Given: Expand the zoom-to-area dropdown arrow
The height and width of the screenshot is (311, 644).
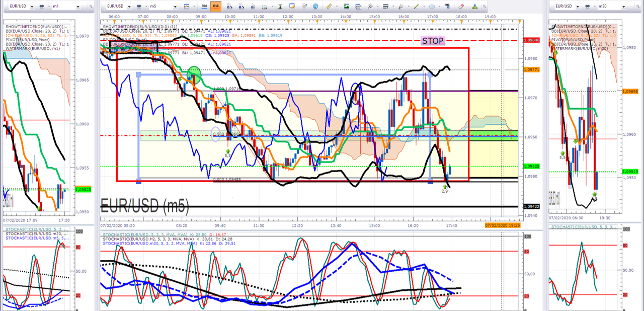Looking at the screenshot, I should 272,7.
